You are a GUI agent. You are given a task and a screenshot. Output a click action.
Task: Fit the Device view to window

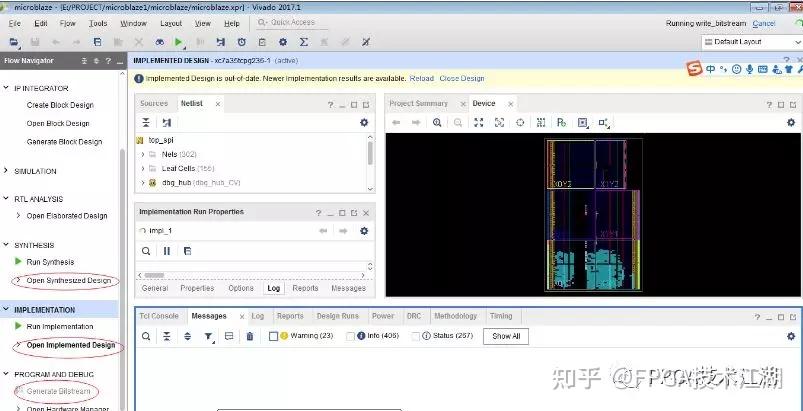click(478, 122)
